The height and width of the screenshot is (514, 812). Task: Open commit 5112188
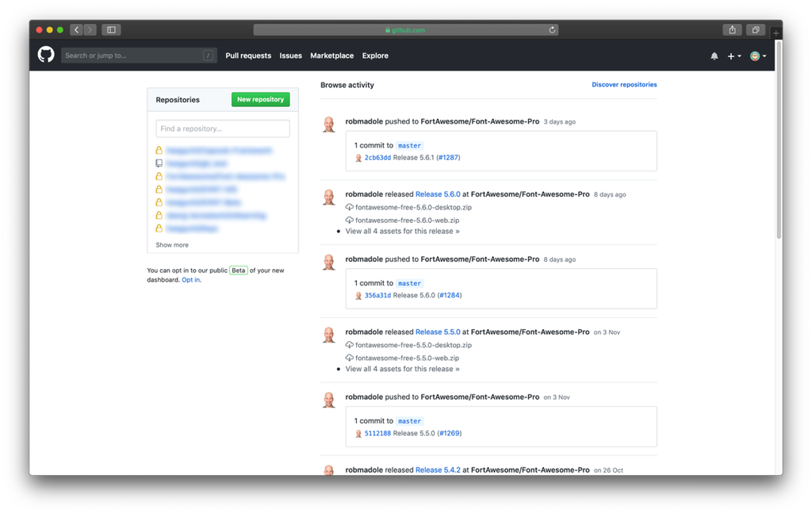[x=377, y=433]
